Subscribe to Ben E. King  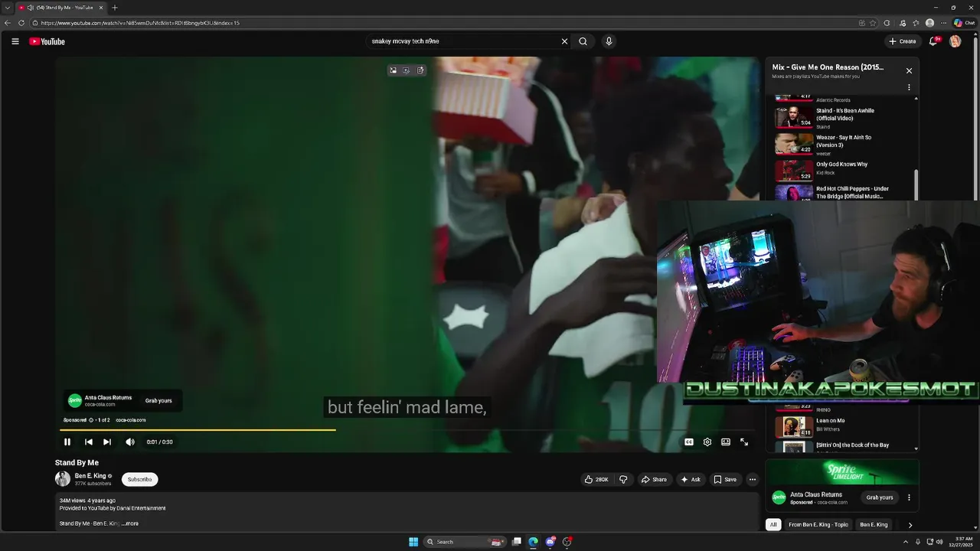pos(139,479)
